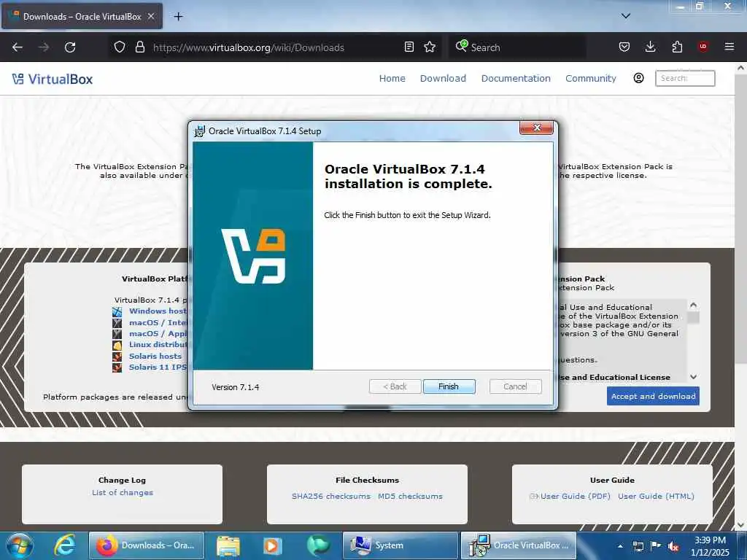Show hidden tray icons arrow
This screenshot has width=747, height=560.
(620, 546)
